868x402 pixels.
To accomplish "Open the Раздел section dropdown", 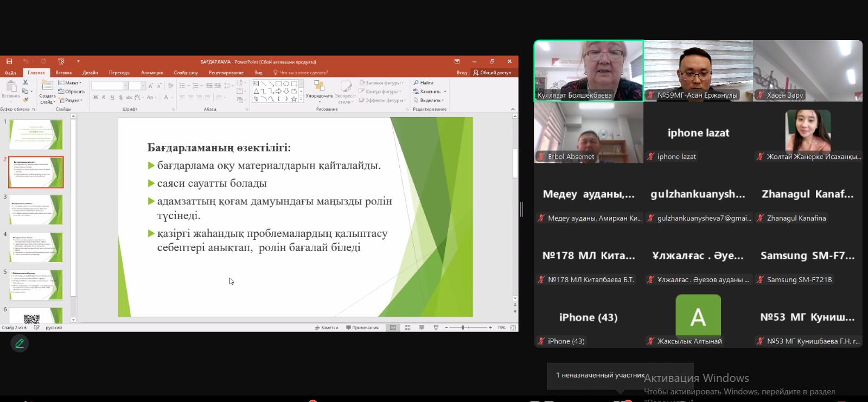I will (x=71, y=100).
